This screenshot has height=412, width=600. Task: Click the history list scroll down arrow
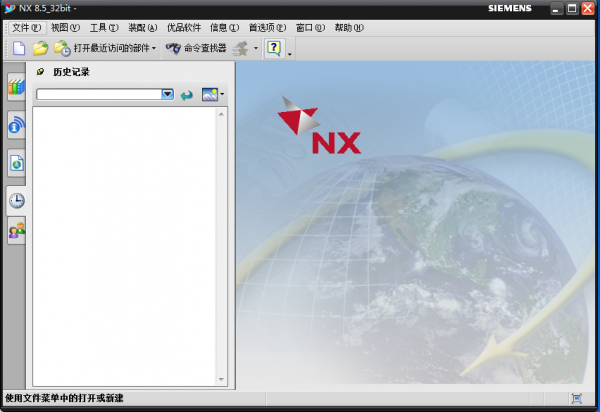pos(221,379)
